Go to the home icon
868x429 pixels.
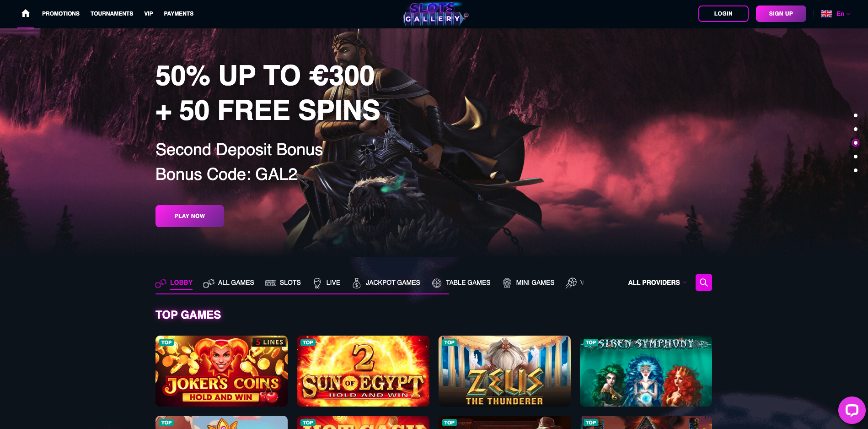click(26, 13)
